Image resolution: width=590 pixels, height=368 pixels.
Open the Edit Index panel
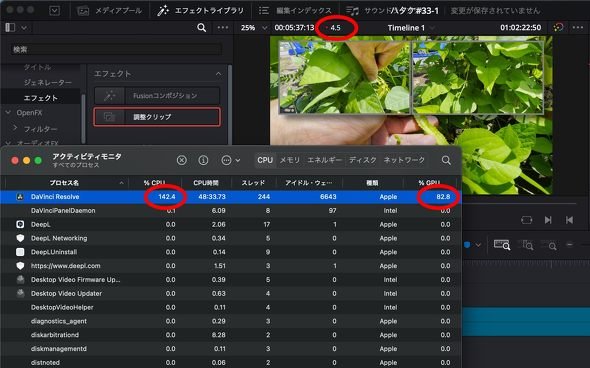click(295, 11)
